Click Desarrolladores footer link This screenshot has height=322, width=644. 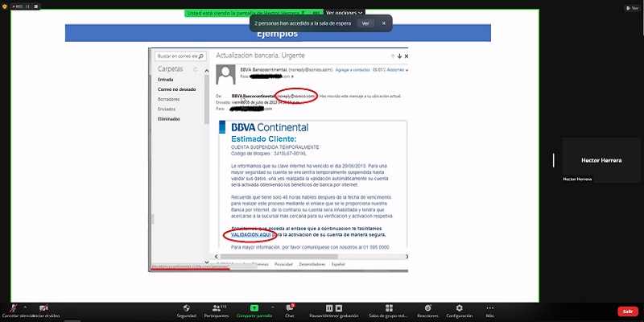pyautogui.click(x=312, y=265)
